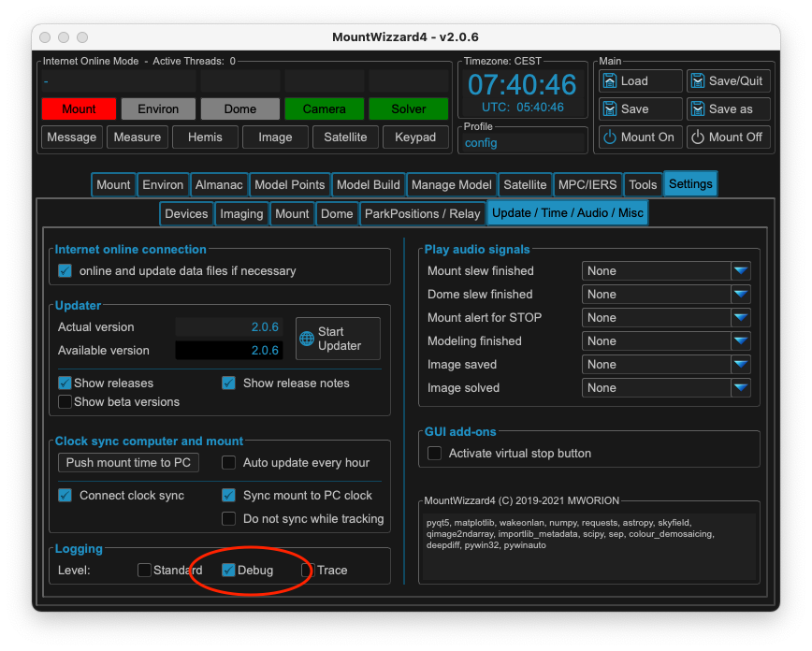812x651 pixels.
Task: Open the Mount settings sub-tab
Action: click(292, 214)
